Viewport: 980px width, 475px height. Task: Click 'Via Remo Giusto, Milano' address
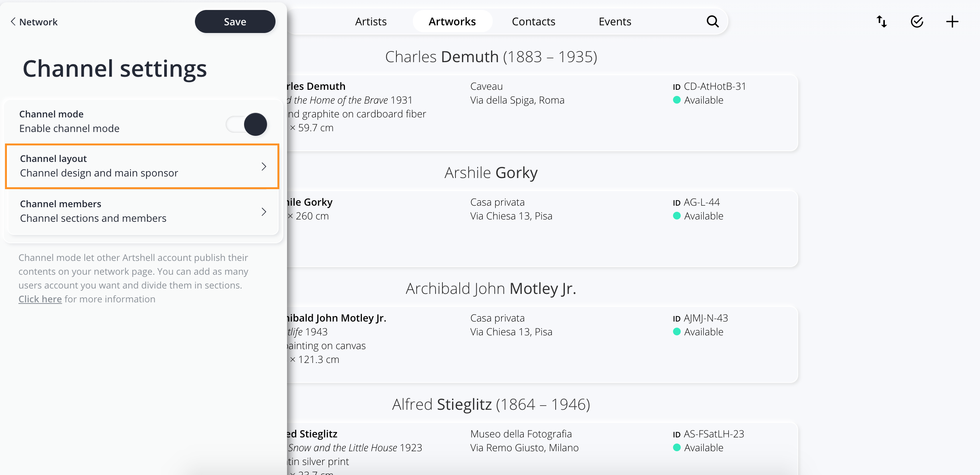click(524, 448)
